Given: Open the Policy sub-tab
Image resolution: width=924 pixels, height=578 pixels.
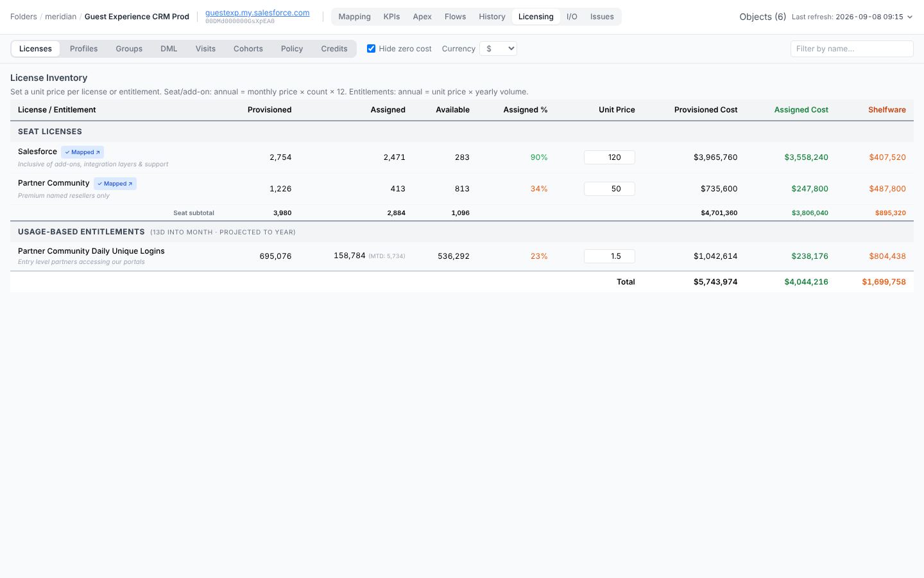Looking at the screenshot, I should [x=292, y=49].
